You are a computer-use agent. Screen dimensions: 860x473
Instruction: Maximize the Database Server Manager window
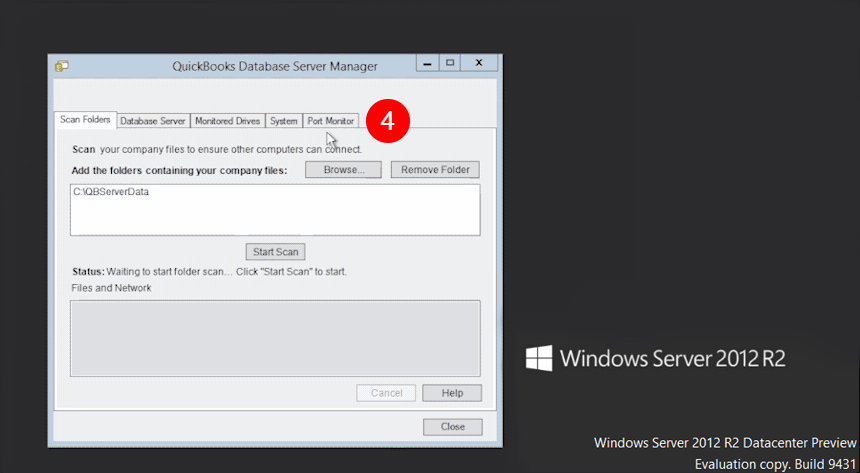(450, 63)
